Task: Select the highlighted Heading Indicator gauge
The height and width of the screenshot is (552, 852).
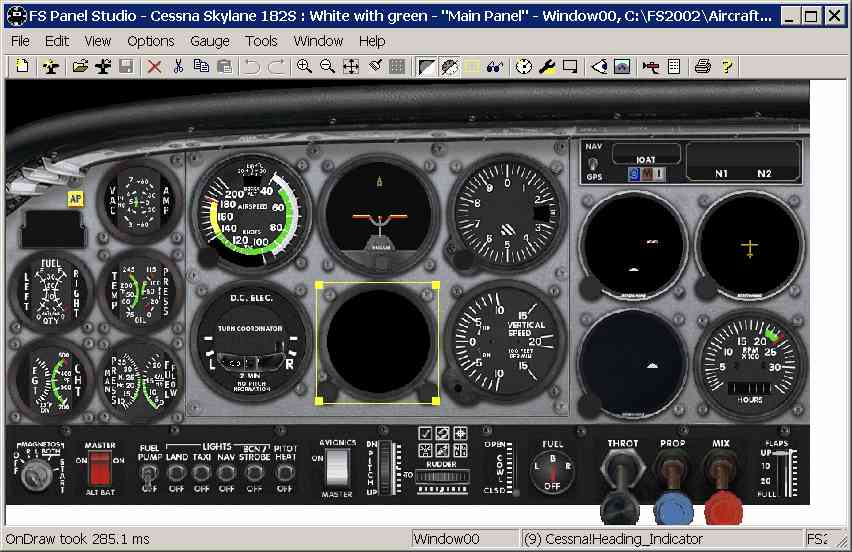Action: 378,342
